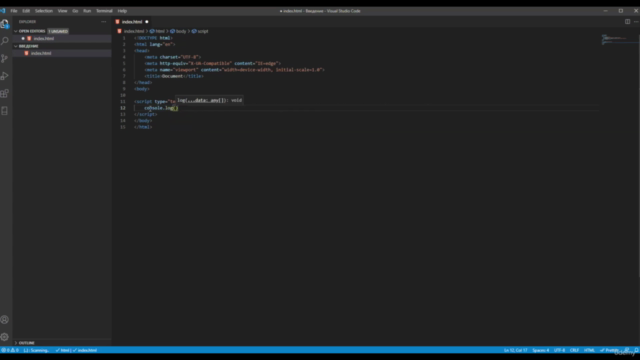640x360 pixels.
Task: Click the closing script tag line
Action: pyautogui.click(x=146, y=114)
